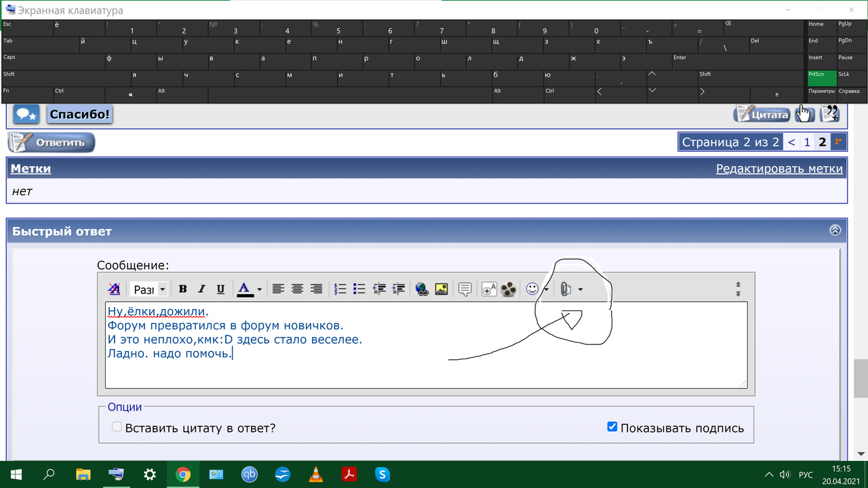868x488 pixels.
Task: Open the paperclip attachments icon
Action: click(x=565, y=289)
